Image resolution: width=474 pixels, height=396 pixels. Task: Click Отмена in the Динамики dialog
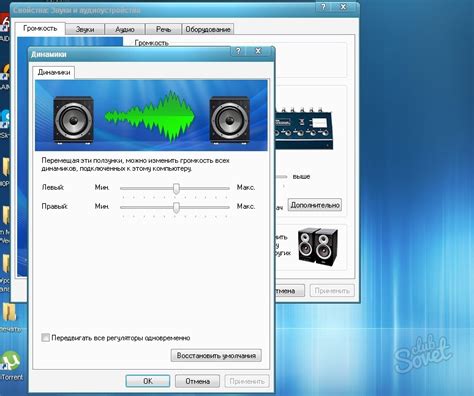197,381
